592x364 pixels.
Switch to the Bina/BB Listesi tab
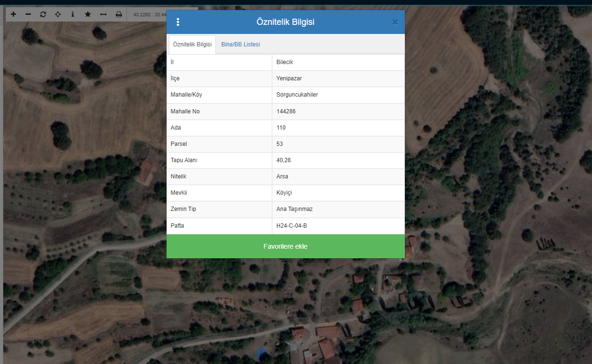pyautogui.click(x=240, y=44)
